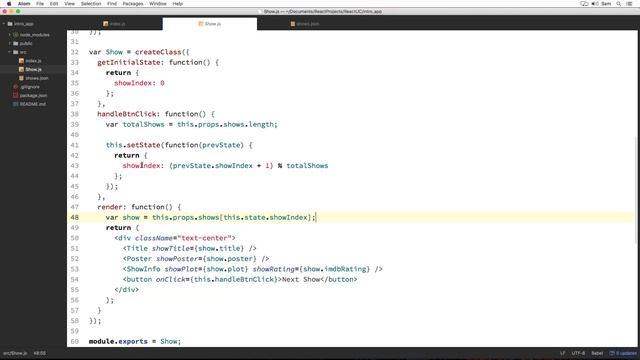640x360 pixels.
Task: Switch to the shows.json tab
Action: coord(305,24)
